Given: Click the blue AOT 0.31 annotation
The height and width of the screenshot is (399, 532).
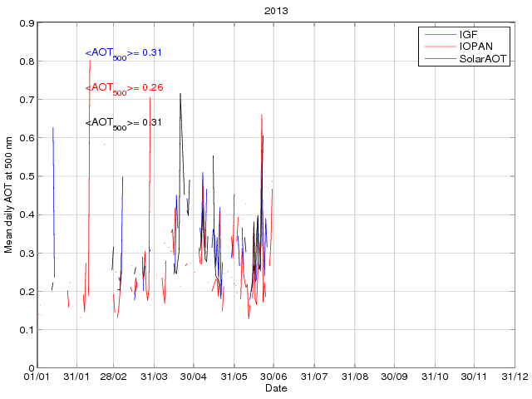Looking at the screenshot, I should (123, 53).
